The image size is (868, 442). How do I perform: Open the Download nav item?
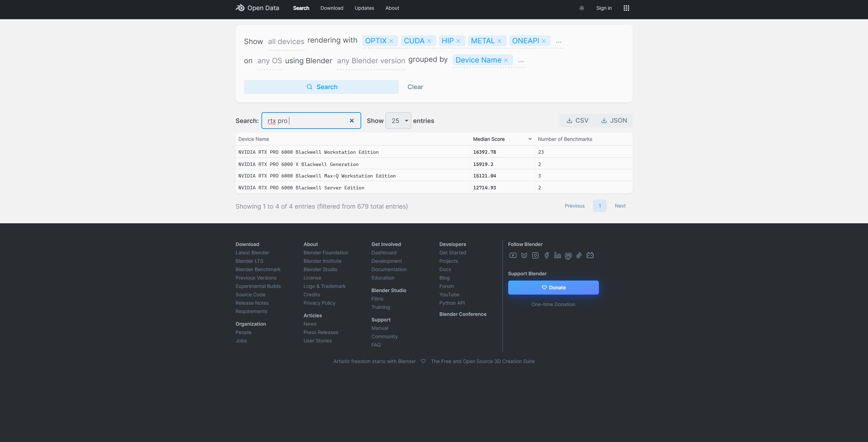[x=332, y=8]
